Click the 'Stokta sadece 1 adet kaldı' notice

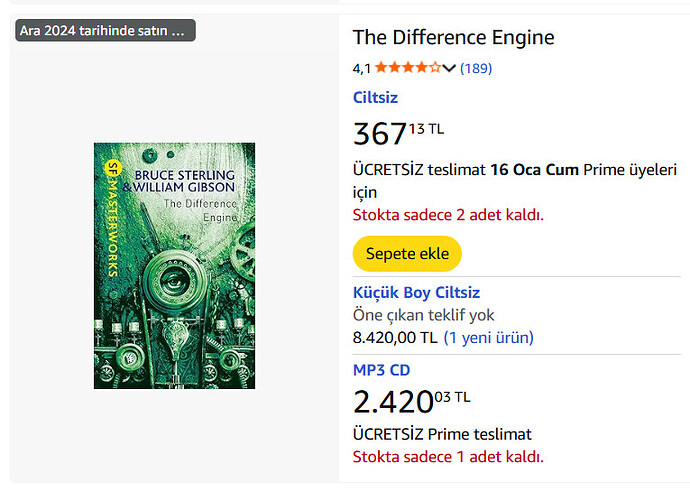[447, 457]
